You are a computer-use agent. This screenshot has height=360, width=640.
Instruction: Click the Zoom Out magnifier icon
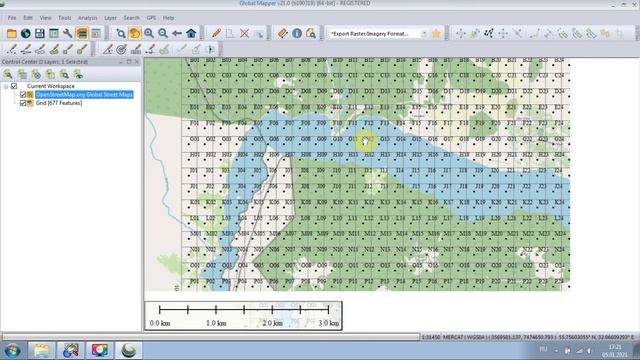[163, 33]
